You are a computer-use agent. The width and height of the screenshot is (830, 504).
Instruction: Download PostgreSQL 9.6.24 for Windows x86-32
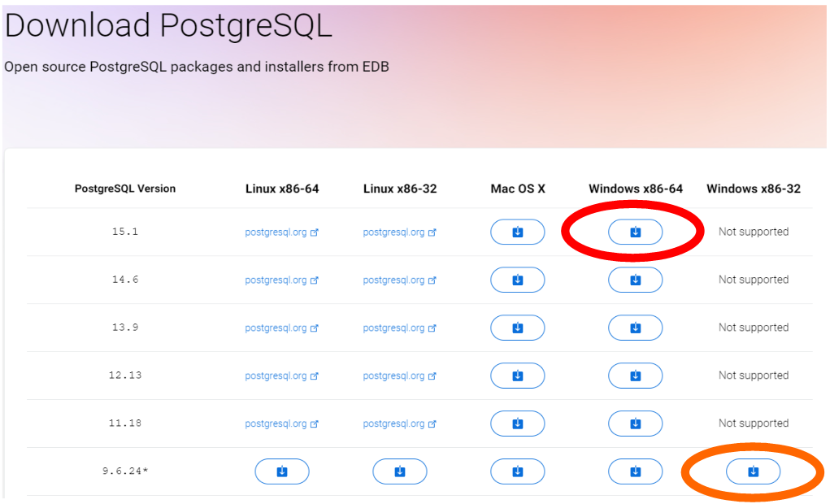pos(753,471)
